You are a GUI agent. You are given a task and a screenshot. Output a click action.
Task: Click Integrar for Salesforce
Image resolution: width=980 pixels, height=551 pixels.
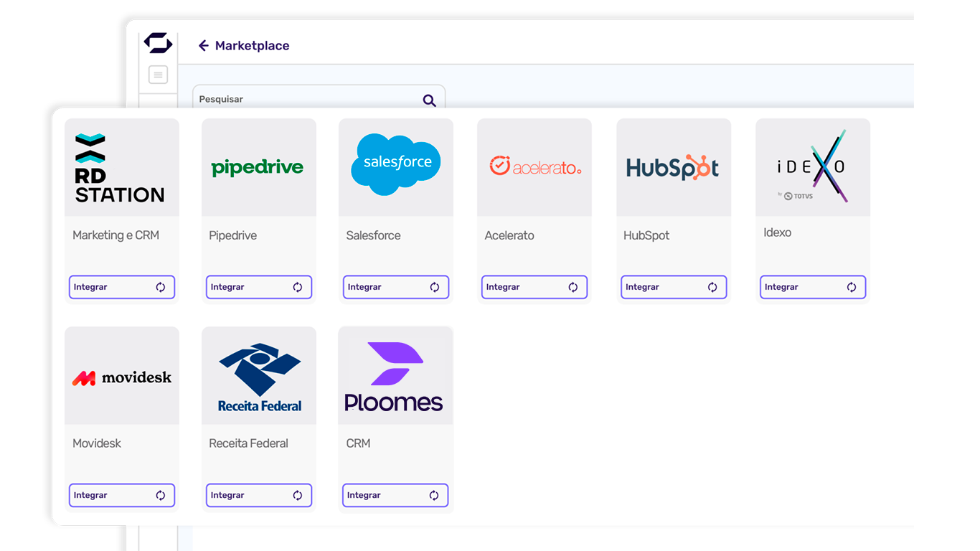coord(396,287)
